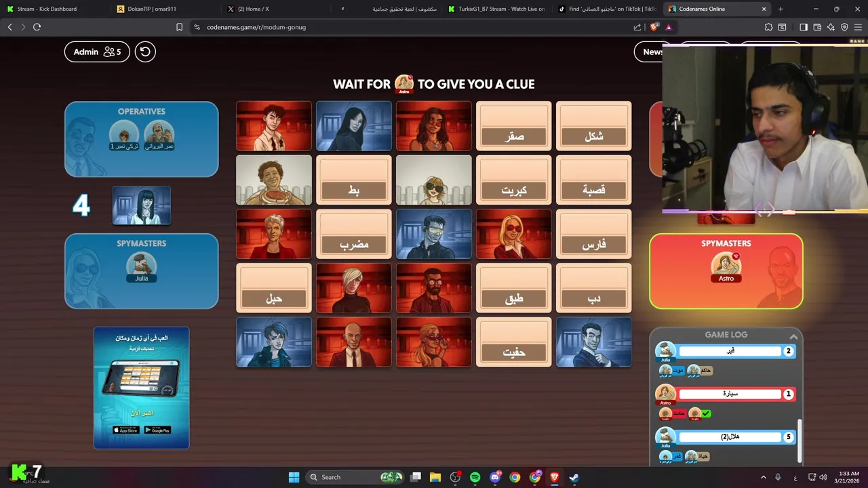Select the word card كبريت

513,180
